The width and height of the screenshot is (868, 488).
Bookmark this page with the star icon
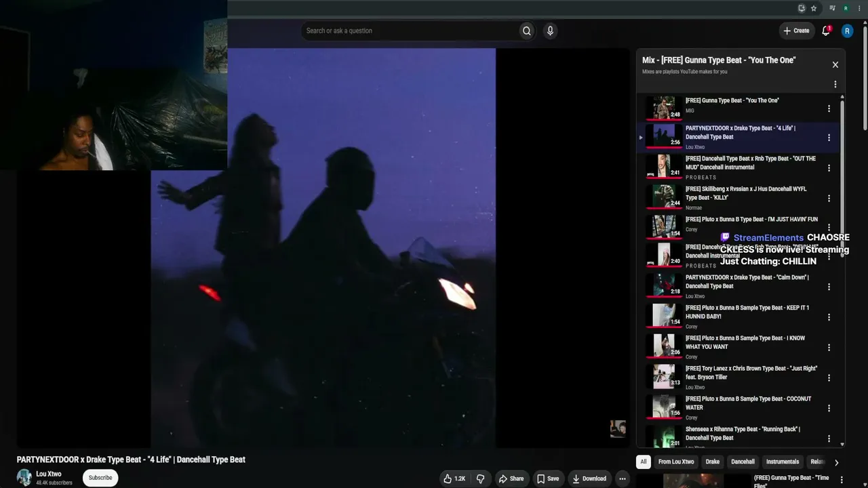(814, 8)
